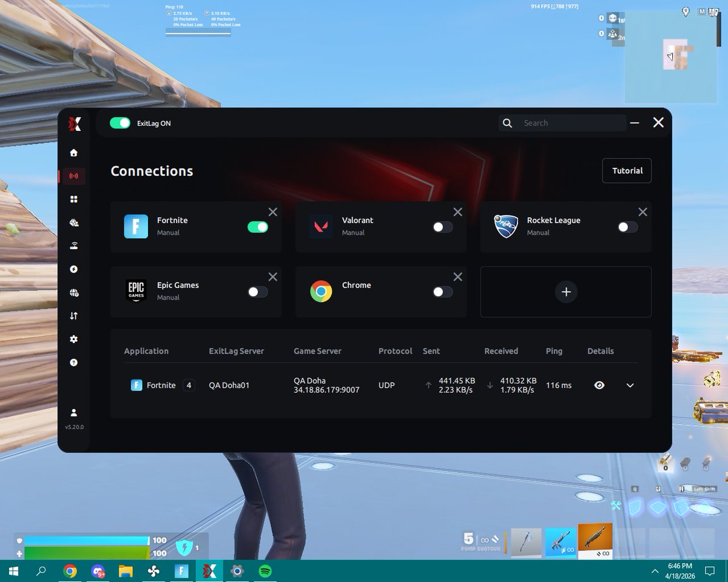Show details with the eye icon
The width and height of the screenshot is (728, 582).
pyautogui.click(x=599, y=385)
